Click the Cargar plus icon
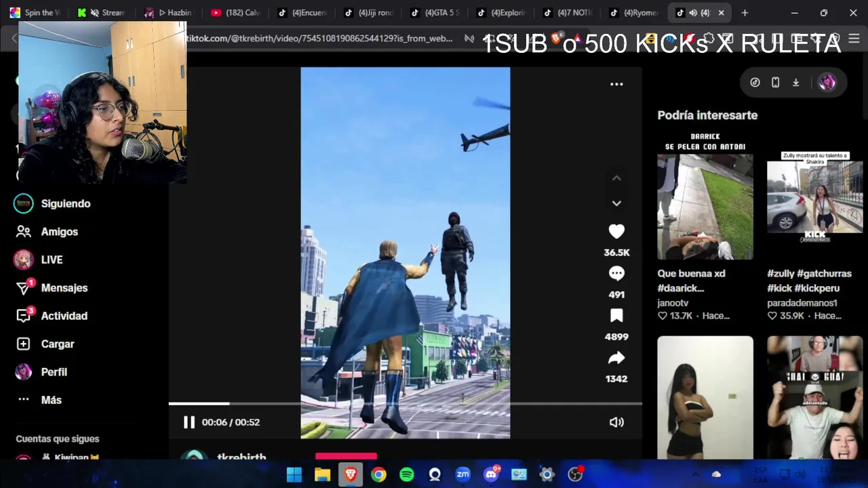 (23, 344)
